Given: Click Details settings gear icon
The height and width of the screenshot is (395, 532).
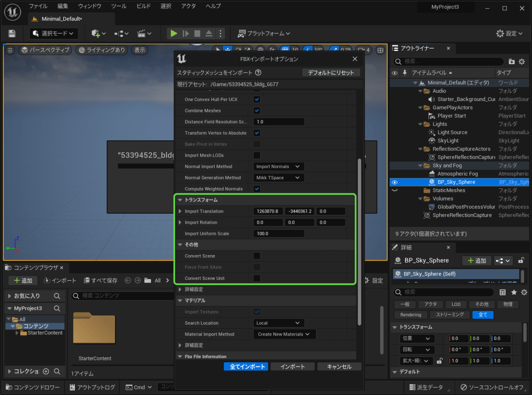Looking at the screenshot, I should point(524,292).
